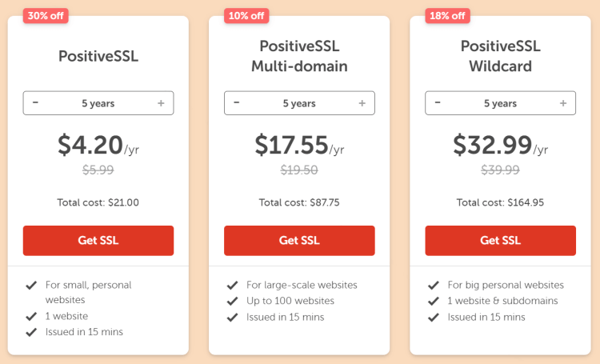The image size is (600, 364).
Task: Click checkmark beside "Up to 100 websites"
Action: point(232,302)
